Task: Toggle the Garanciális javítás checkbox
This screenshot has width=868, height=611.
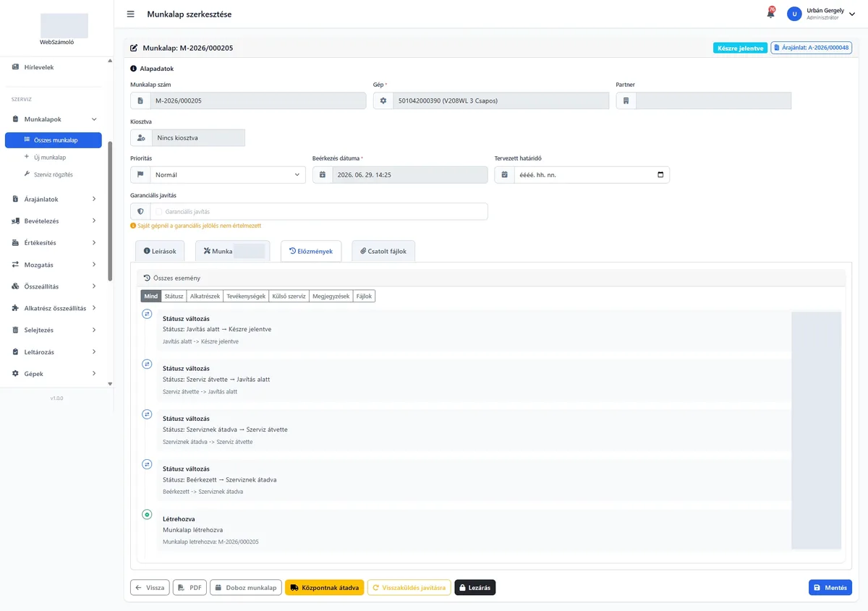Action: pyautogui.click(x=158, y=211)
